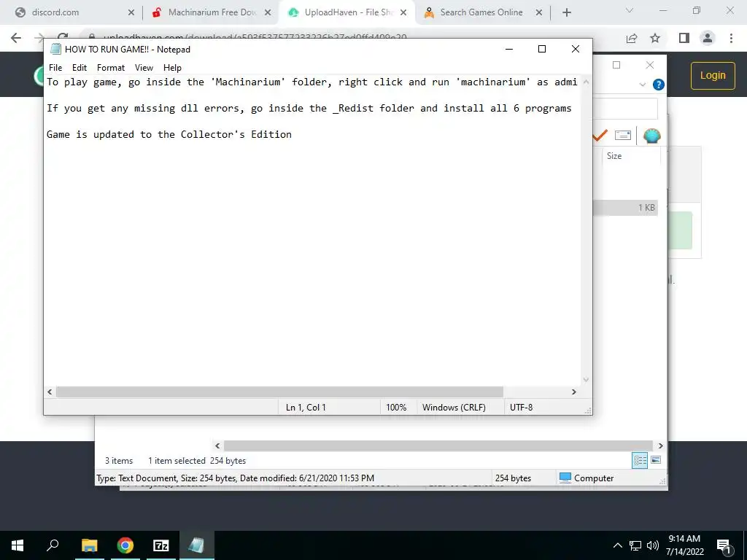Screen dimensions: 747x560
Task: Click the taskbar clock showing 9:14 AM
Action: click(x=684, y=545)
